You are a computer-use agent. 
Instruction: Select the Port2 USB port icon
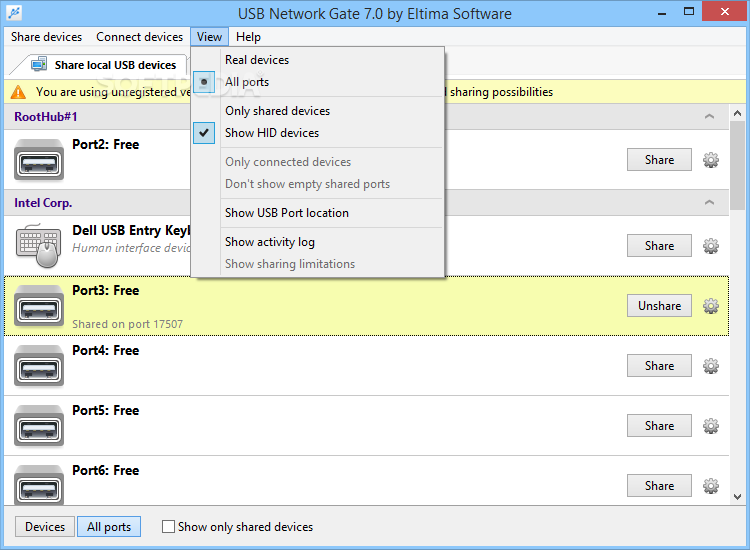click(x=39, y=160)
